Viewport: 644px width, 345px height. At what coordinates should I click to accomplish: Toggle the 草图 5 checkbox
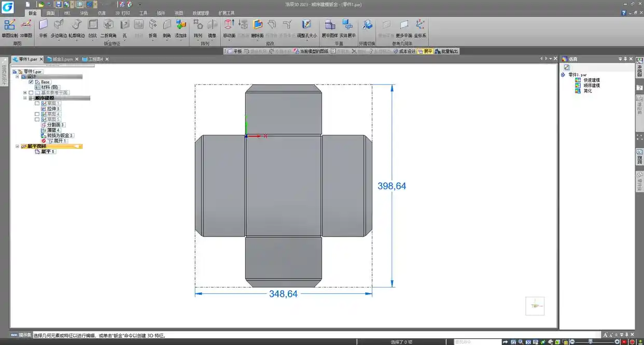[x=37, y=119]
